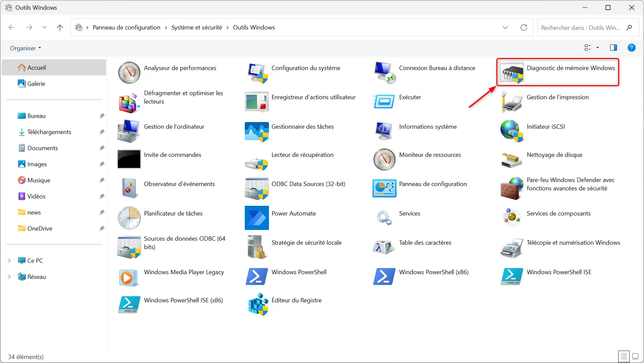Expand chevron after Système et sécurité breadcrumb
The height and width of the screenshot is (363, 644).
[227, 27]
